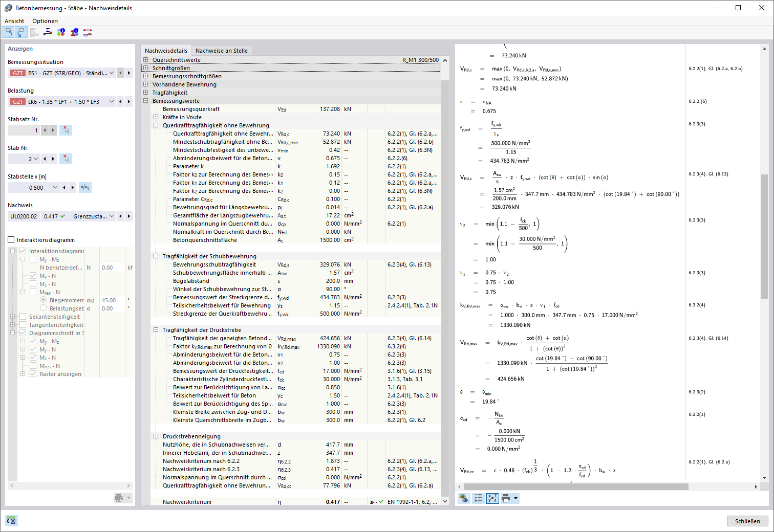Open the Optionen menu
774x532 pixels.
pyautogui.click(x=45, y=21)
